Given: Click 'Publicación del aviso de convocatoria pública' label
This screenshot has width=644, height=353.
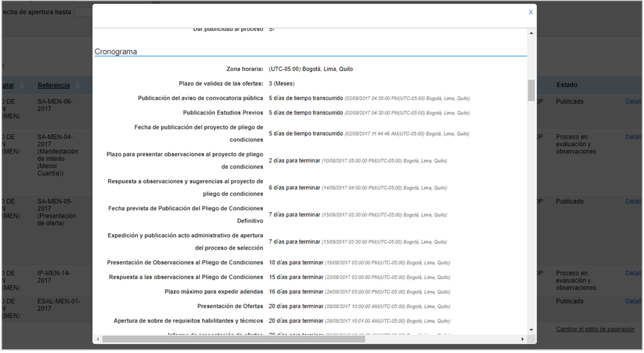Looking at the screenshot, I should [200, 98].
